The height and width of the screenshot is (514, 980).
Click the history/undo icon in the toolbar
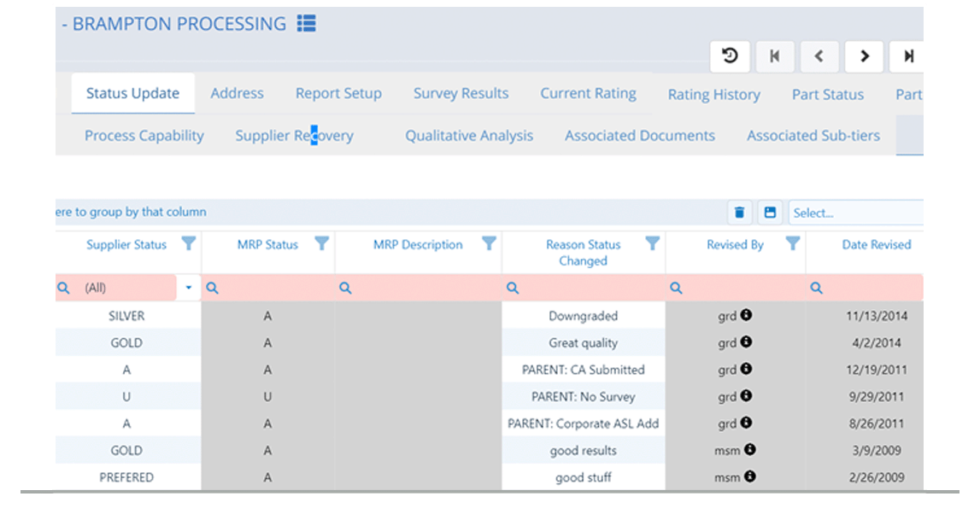point(730,55)
